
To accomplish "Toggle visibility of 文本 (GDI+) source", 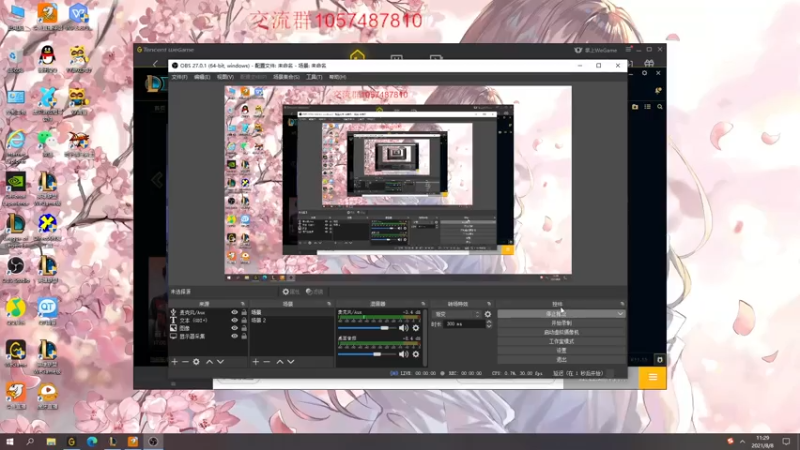I will pyautogui.click(x=235, y=320).
